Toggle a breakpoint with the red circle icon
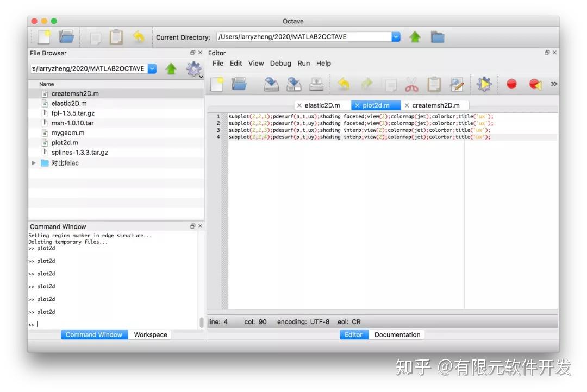Screen dimensions: 587x392 point(511,84)
